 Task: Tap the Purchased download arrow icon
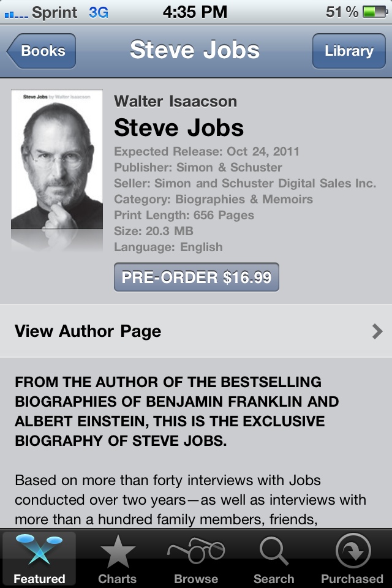pos(352,551)
